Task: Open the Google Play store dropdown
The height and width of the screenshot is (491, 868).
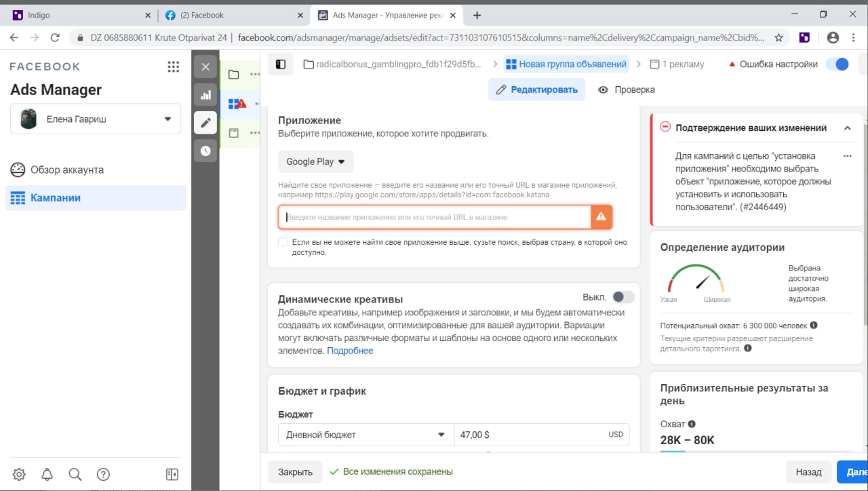Action: [315, 161]
